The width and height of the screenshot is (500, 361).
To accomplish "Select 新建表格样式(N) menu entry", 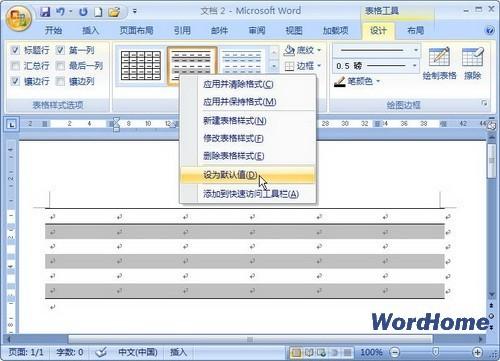I will 248,121.
